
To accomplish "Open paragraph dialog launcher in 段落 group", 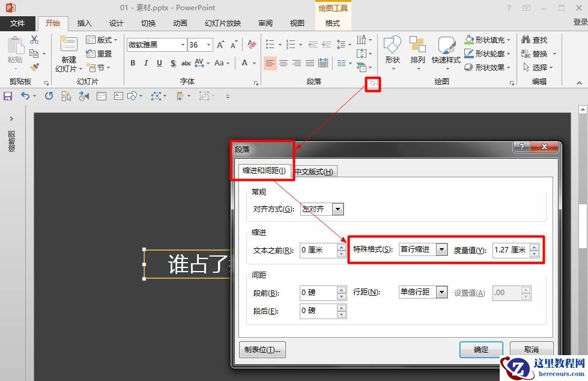I will point(373,84).
